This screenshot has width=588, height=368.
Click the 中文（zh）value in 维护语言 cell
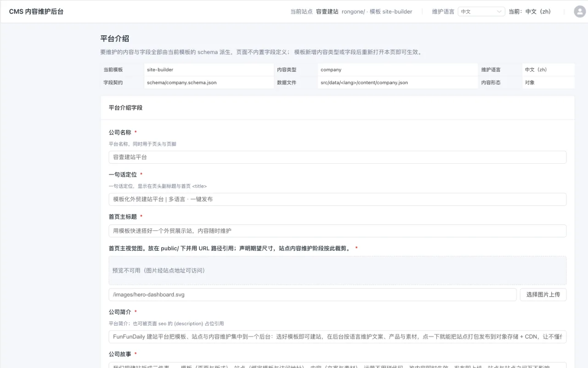(536, 70)
